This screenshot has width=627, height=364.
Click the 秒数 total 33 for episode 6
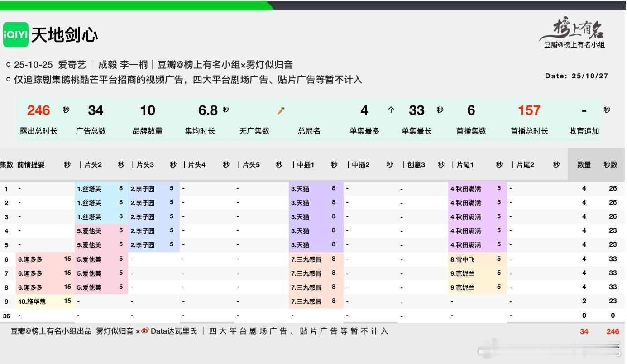613,259
